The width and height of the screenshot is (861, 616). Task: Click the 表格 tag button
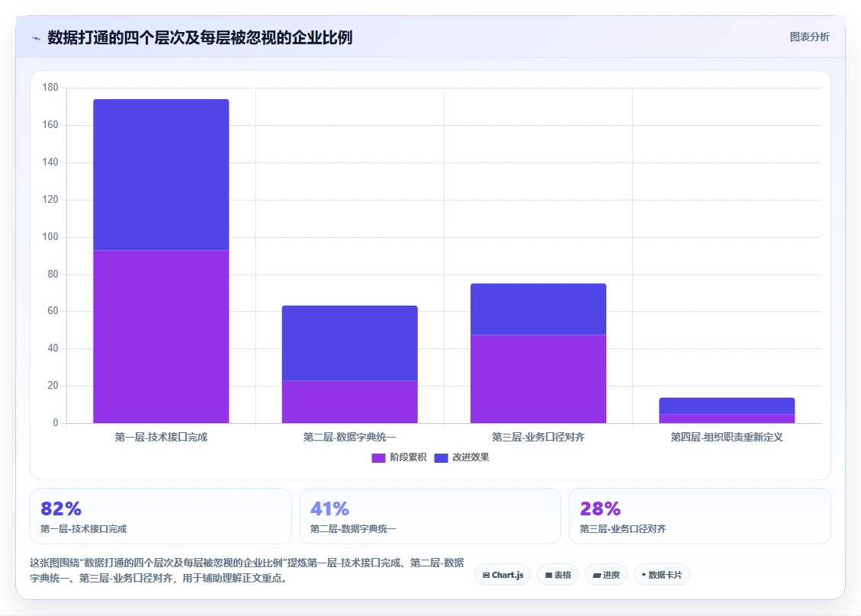click(558, 575)
